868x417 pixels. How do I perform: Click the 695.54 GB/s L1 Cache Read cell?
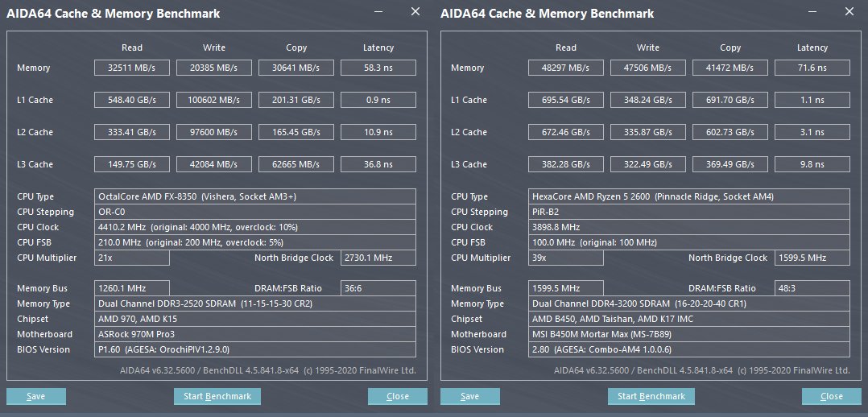click(x=566, y=100)
